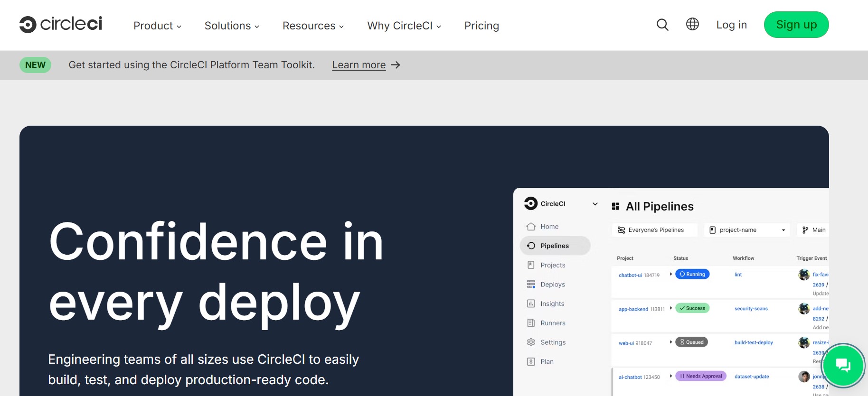868x396 pixels.
Task: Click the Insights chart icon
Action: point(531,304)
